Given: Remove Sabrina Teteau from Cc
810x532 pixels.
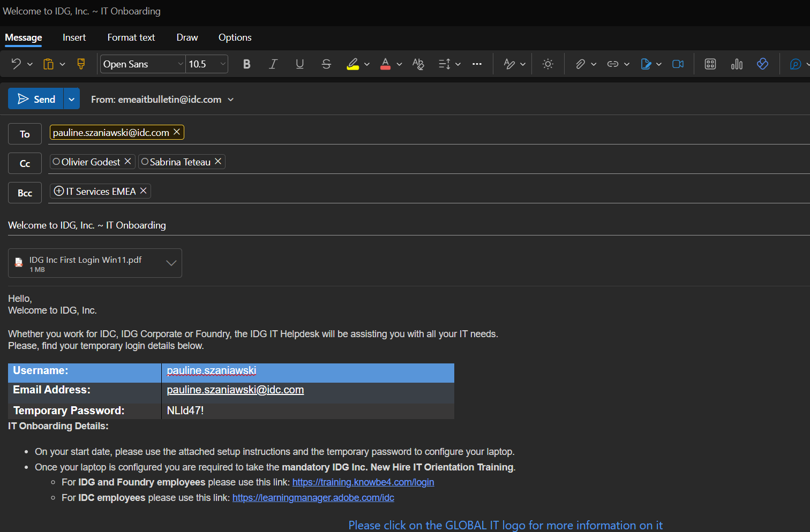Looking at the screenshot, I should pos(218,162).
